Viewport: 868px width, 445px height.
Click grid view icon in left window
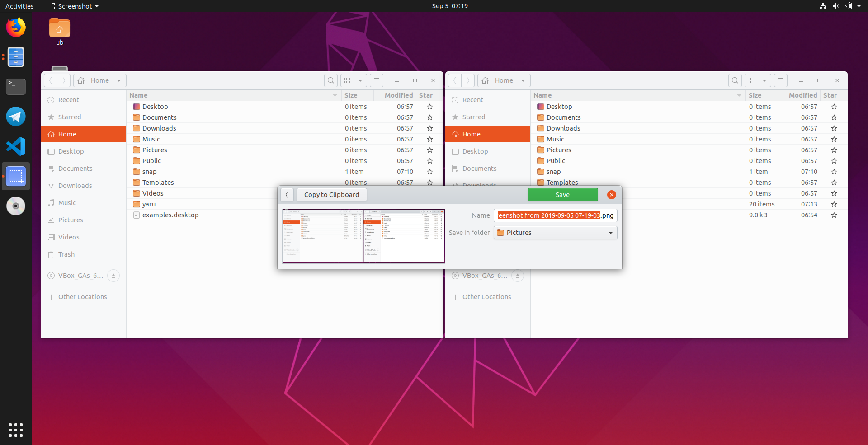pyautogui.click(x=347, y=80)
